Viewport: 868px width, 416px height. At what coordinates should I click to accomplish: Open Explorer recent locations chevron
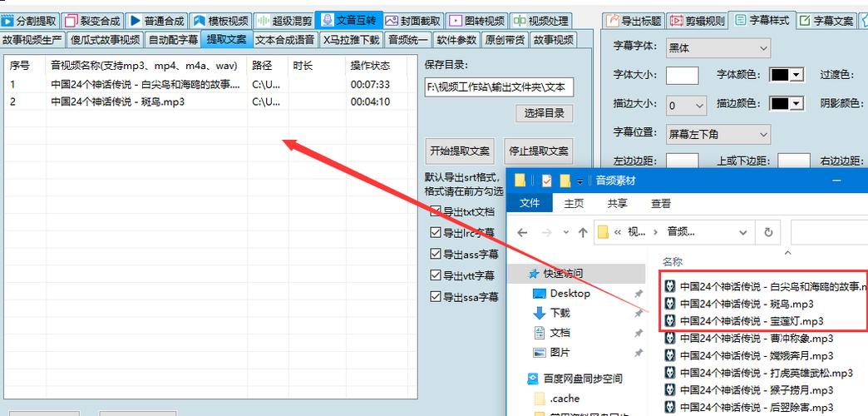coord(565,233)
